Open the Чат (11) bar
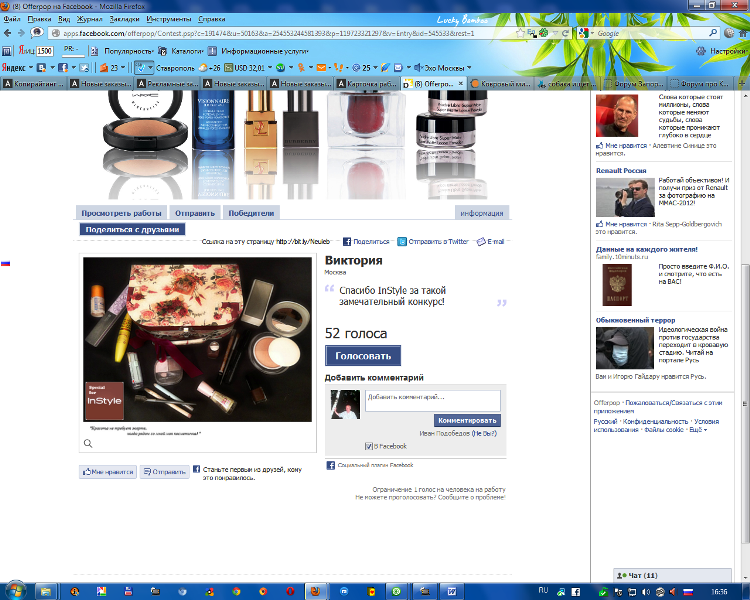This screenshot has width=750, height=600. tap(673, 575)
